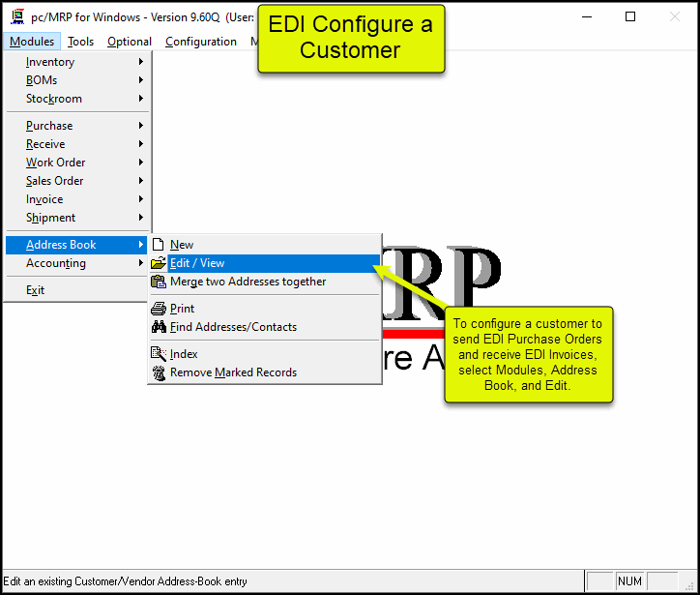
Task: Expand the Receive submenu arrow
Action: pos(140,144)
